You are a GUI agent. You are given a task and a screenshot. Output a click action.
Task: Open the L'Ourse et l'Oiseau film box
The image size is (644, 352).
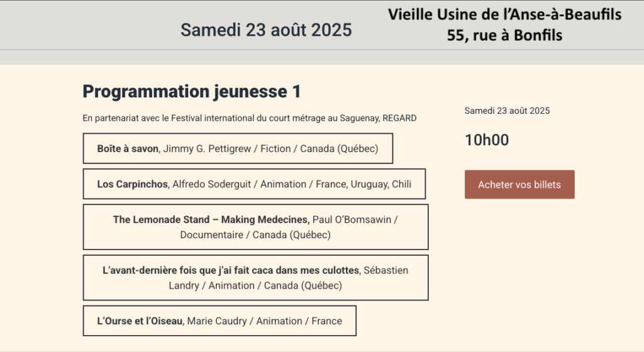(x=219, y=321)
